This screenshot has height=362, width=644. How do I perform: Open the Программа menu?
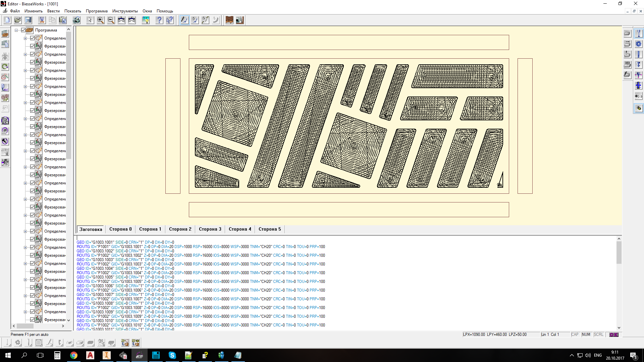pyautogui.click(x=97, y=11)
